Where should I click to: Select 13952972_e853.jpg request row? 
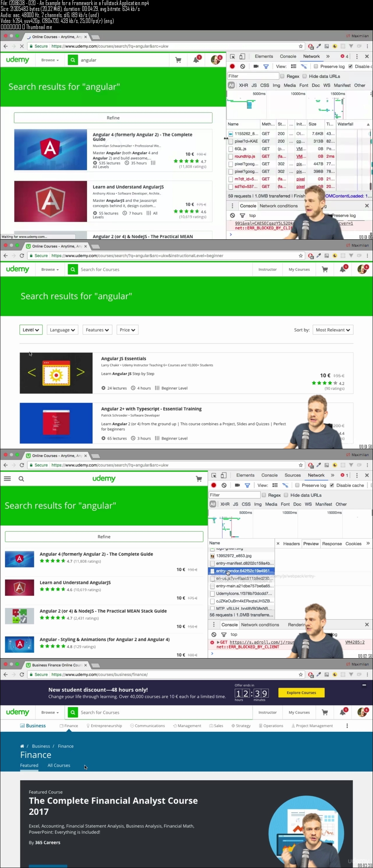[x=242, y=556]
